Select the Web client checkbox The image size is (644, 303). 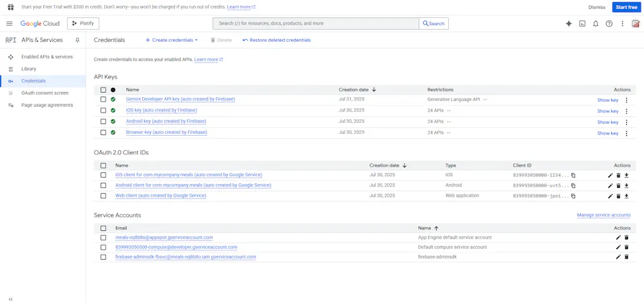(x=103, y=196)
